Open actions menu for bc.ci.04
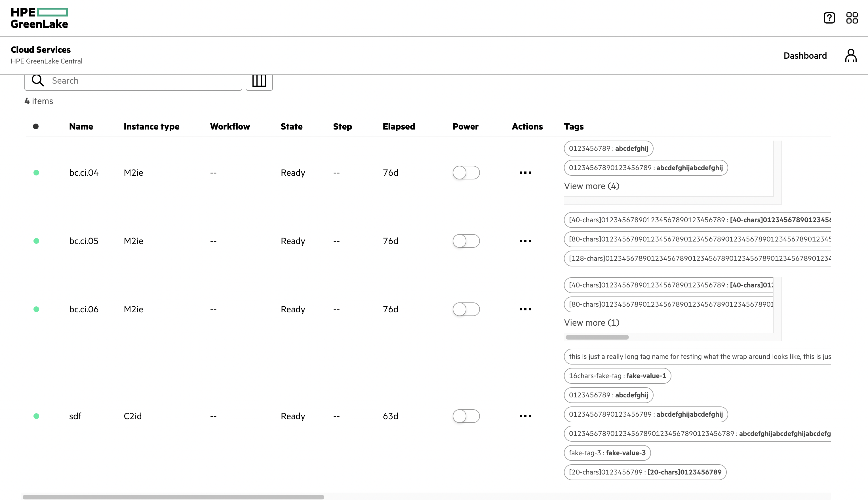The height and width of the screenshot is (500, 868). 525,173
